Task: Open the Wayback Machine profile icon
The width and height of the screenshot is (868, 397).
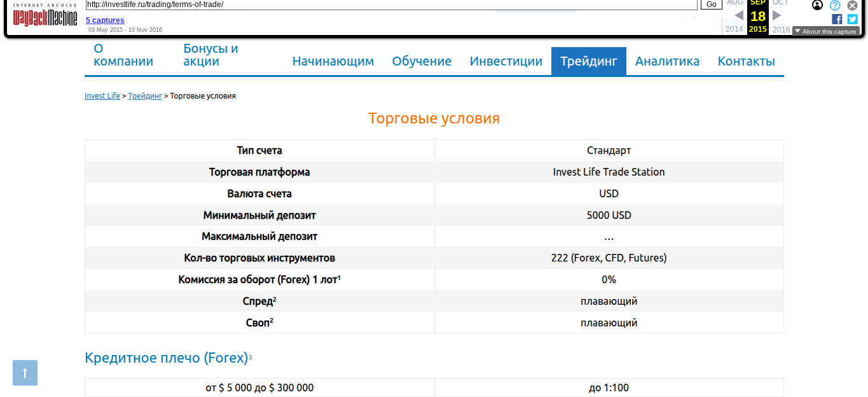Action: coord(817,5)
